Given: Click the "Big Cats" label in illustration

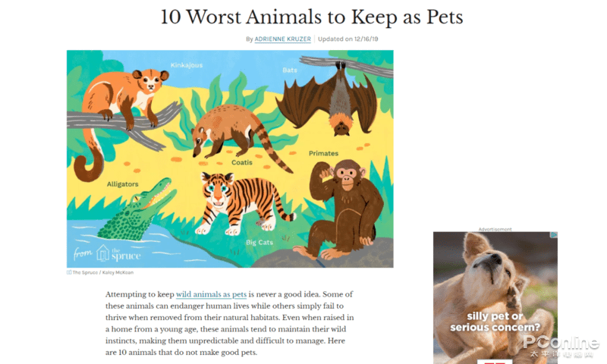Looking at the screenshot, I should click(x=259, y=242).
